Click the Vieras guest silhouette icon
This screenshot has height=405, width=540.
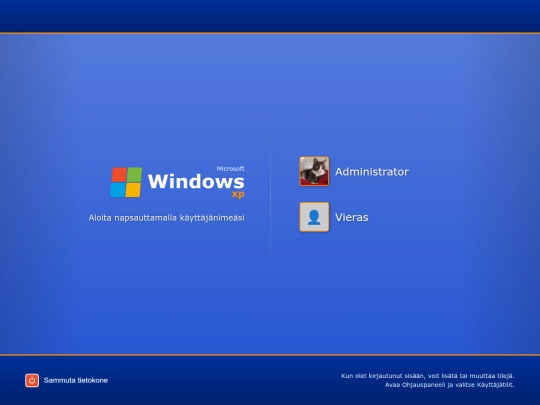[314, 217]
